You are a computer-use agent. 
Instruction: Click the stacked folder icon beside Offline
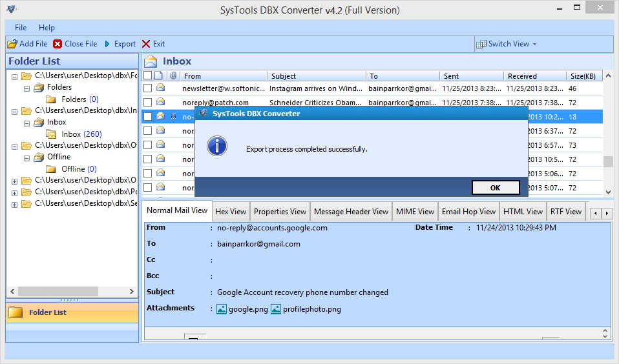39,157
